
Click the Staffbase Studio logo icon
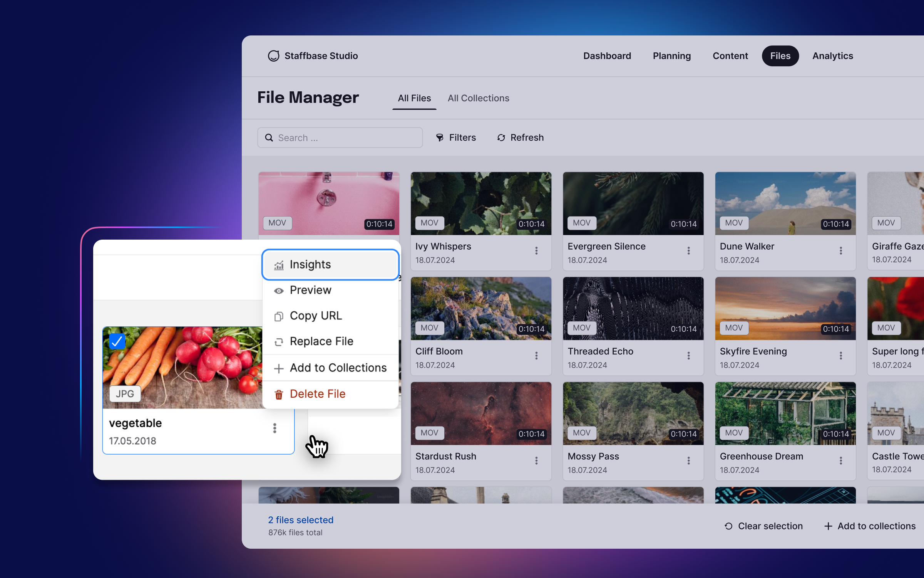[x=273, y=56]
